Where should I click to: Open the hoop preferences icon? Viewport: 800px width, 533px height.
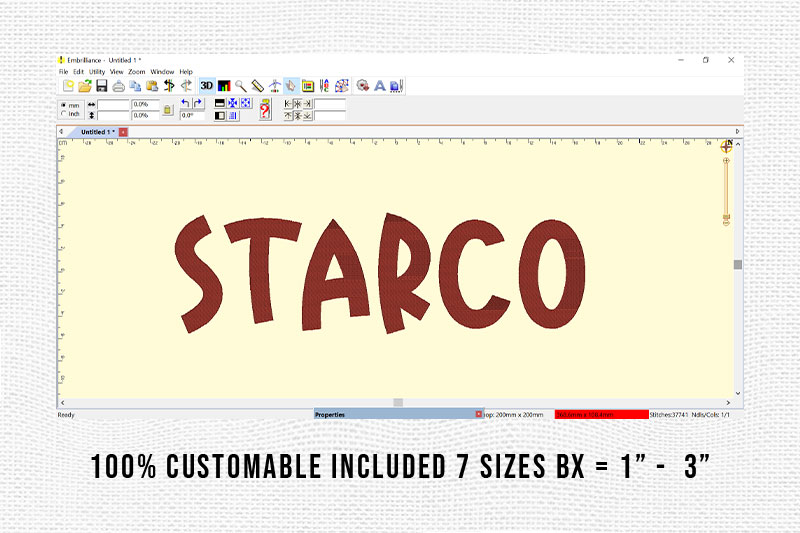pyautogui.click(x=308, y=86)
